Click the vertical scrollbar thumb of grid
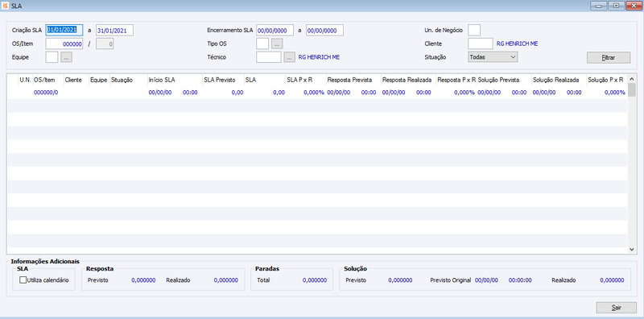644x319 pixels. pos(632,89)
